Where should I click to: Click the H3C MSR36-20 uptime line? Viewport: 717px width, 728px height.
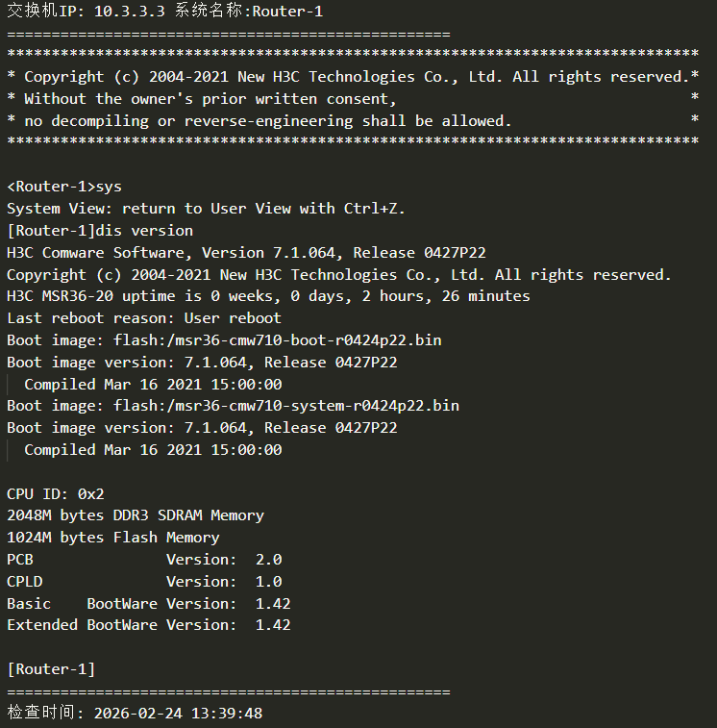[x=268, y=296]
